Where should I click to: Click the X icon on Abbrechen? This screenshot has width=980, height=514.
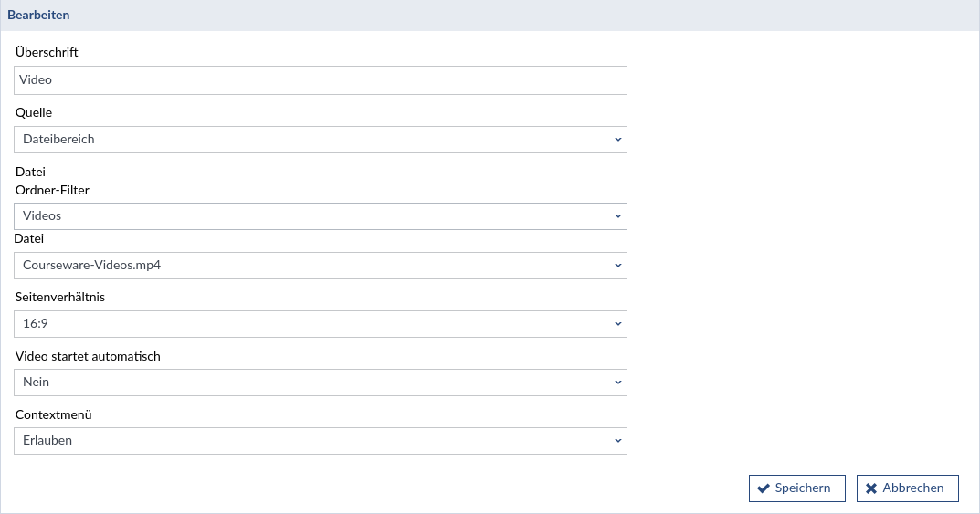point(871,488)
